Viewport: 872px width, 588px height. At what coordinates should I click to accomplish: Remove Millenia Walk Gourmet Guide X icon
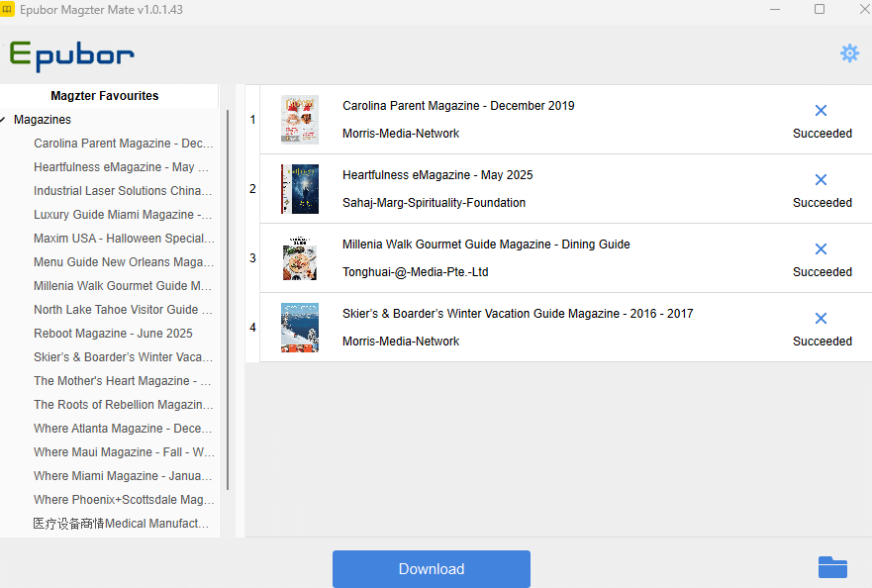[821, 249]
